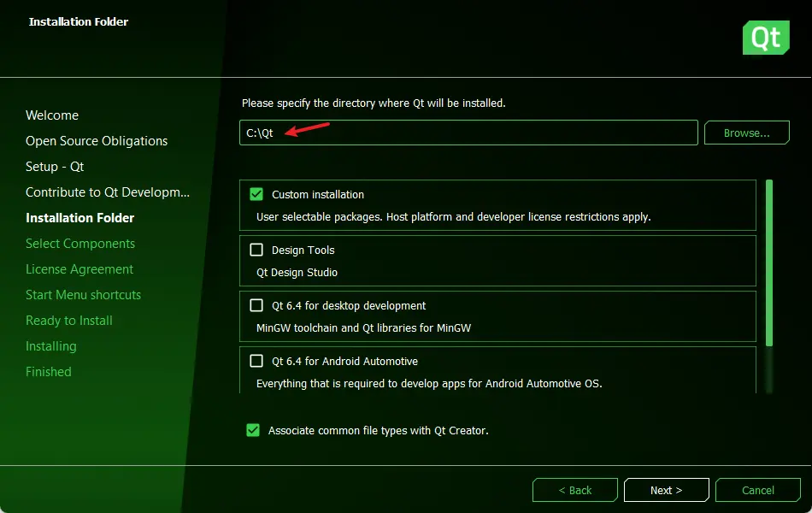Click 'Everything that is required' description text
This screenshot has width=812, height=513.
click(429, 384)
